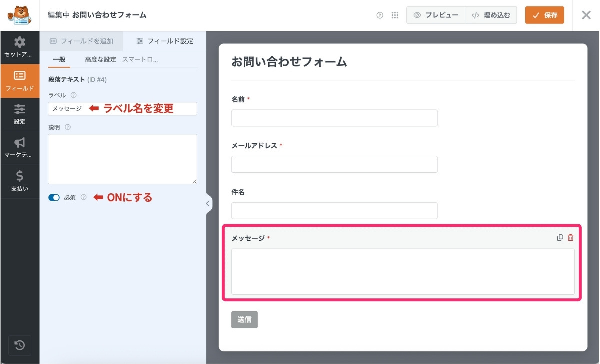
Task: Switch to the フィールドを追加 tab
Action: click(x=83, y=41)
